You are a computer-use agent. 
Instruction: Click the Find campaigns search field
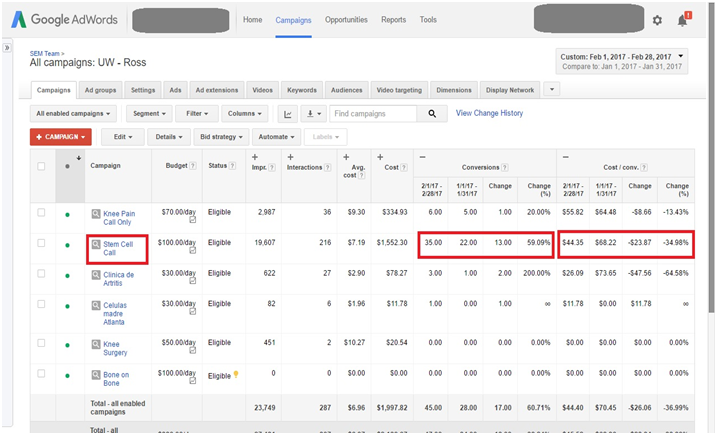375,114
